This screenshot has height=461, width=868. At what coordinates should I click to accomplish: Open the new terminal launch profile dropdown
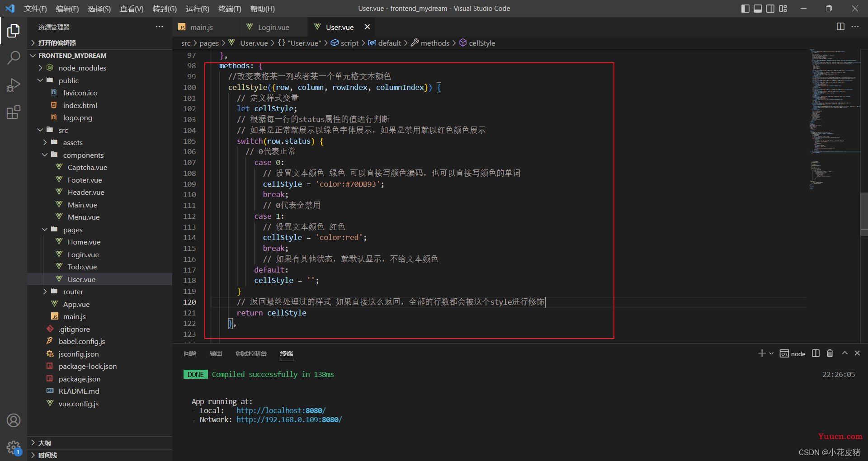click(771, 353)
